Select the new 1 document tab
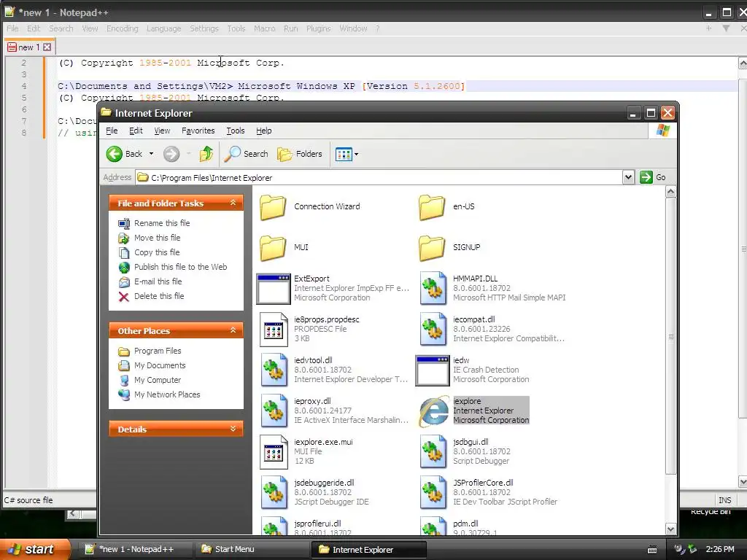This screenshot has width=747, height=560. tap(29, 47)
